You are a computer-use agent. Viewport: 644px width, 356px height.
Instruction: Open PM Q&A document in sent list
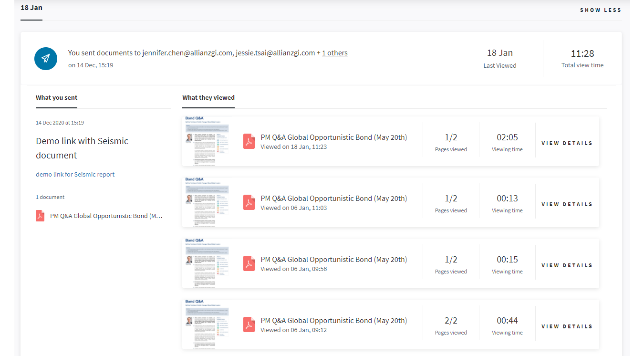pos(106,216)
